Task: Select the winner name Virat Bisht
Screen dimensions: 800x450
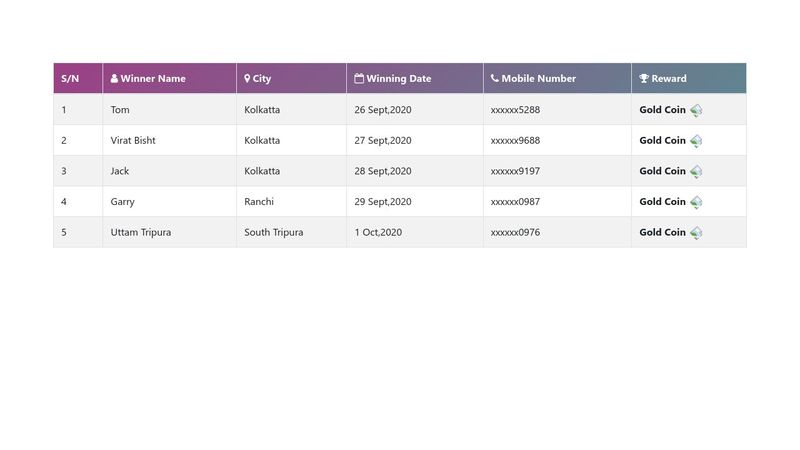Action: click(x=133, y=140)
